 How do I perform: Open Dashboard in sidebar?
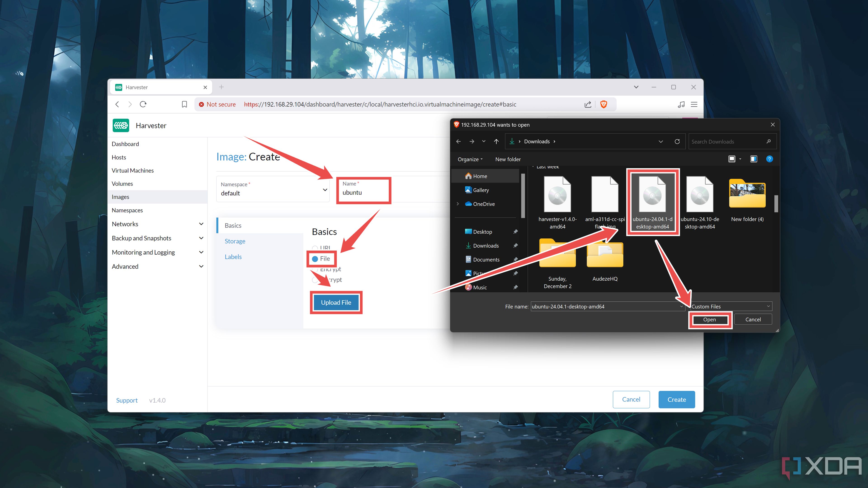coord(125,144)
